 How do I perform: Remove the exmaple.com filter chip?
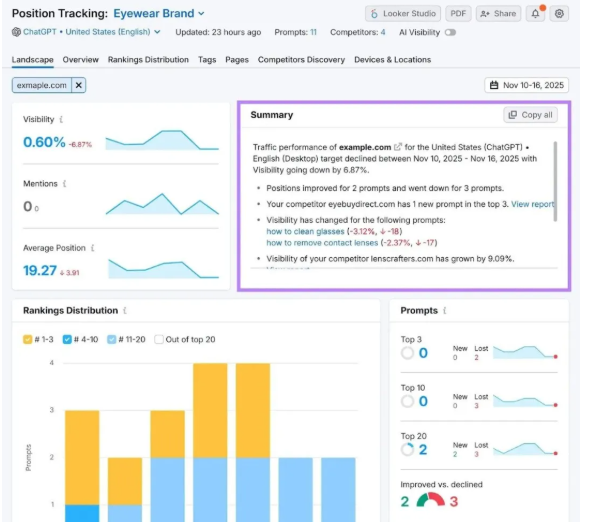79,86
